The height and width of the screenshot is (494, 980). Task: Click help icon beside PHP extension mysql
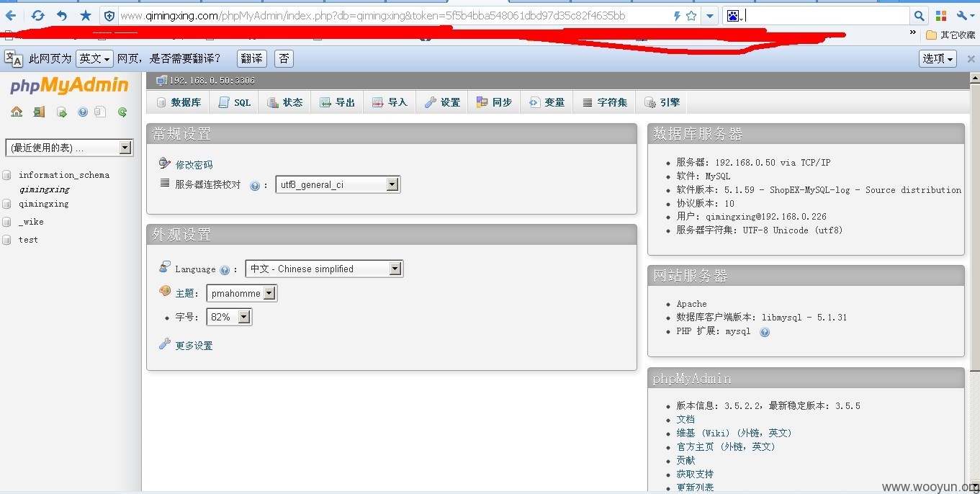tap(765, 332)
